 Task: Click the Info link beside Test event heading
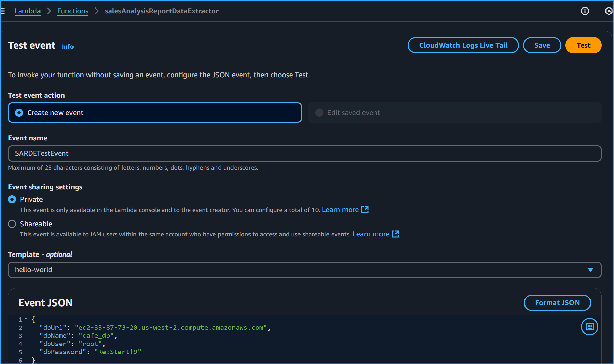(67, 47)
